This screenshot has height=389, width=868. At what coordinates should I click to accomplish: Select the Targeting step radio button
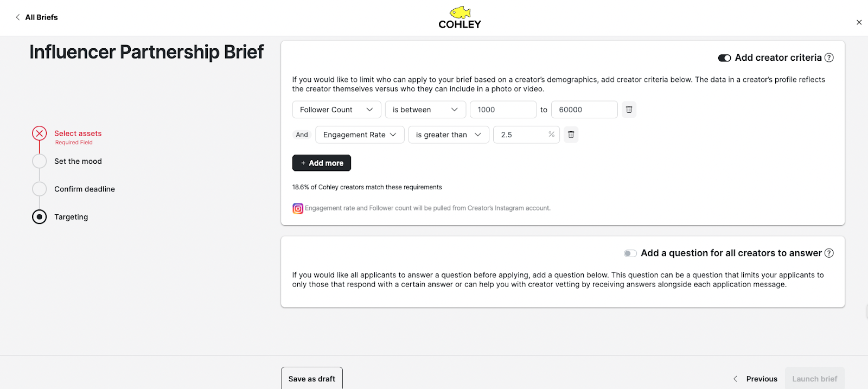39,217
